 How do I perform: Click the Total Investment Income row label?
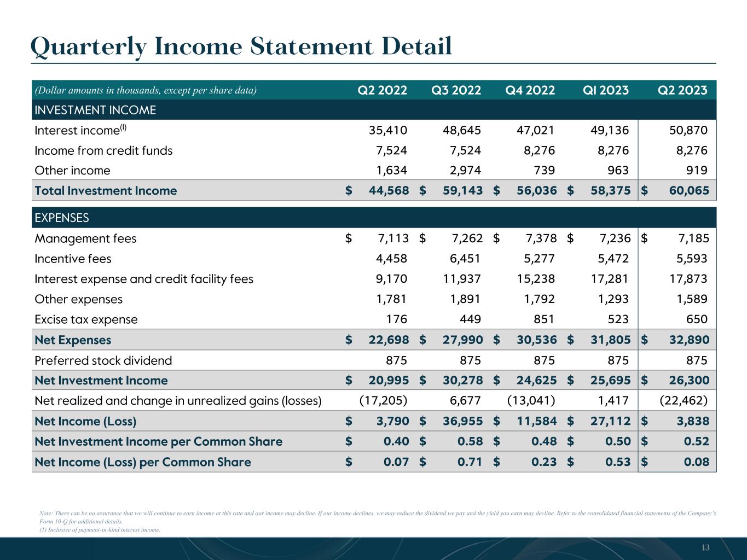point(106,191)
